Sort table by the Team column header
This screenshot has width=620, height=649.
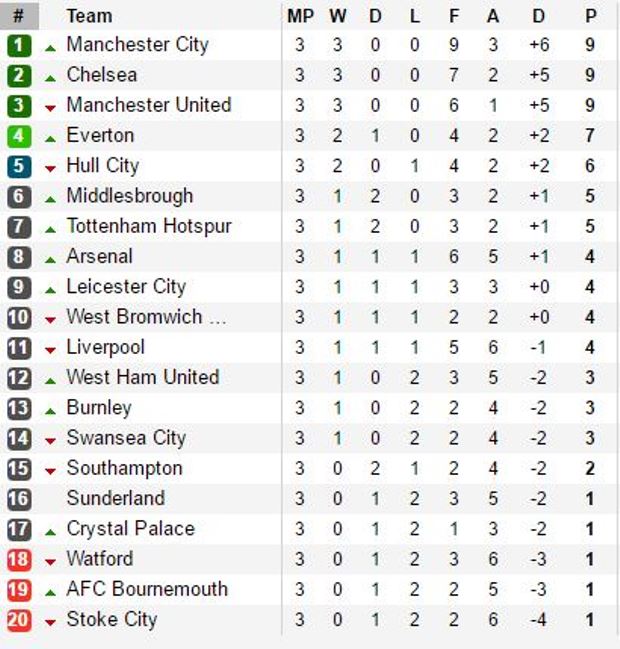(x=89, y=16)
